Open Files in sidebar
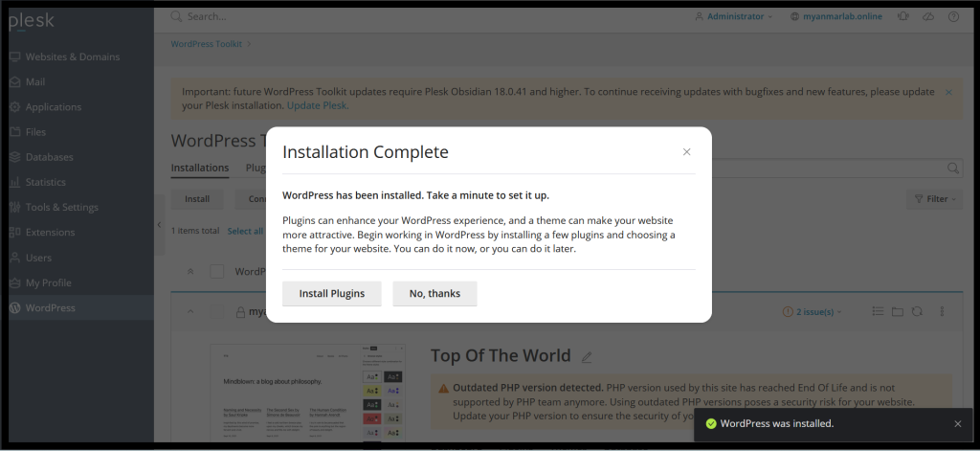The image size is (980, 451). tap(35, 132)
